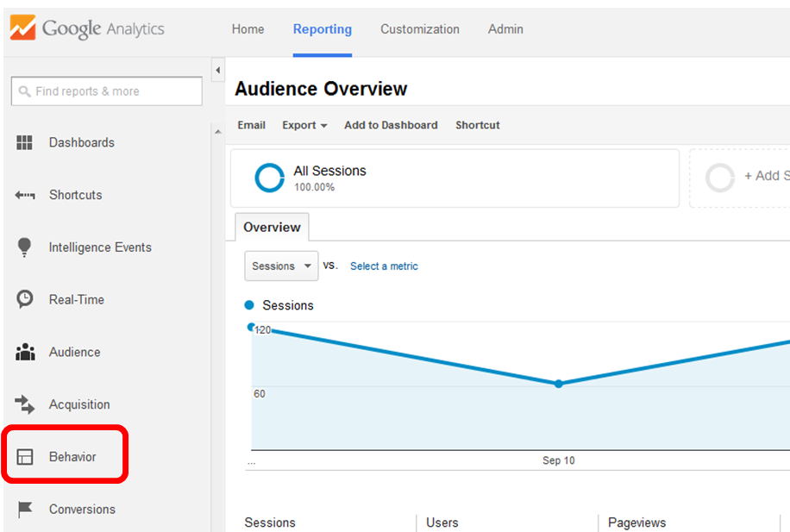Click the Real-Time clock icon

[25, 300]
